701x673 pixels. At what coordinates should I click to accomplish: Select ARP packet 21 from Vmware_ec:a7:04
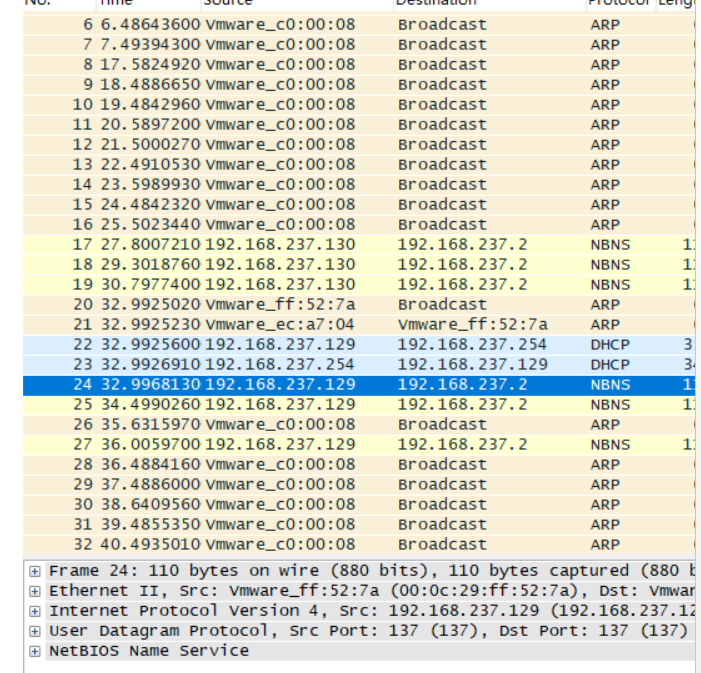tap(359, 324)
